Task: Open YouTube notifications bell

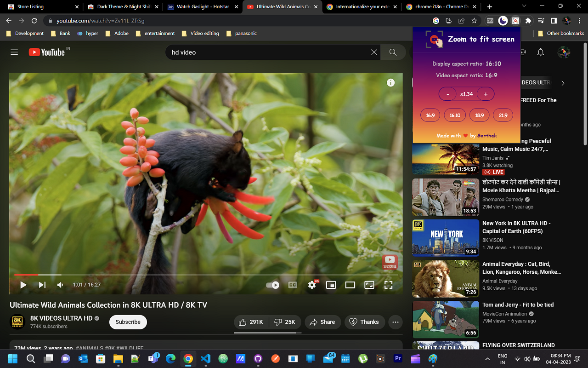Action: click(541, 52)
